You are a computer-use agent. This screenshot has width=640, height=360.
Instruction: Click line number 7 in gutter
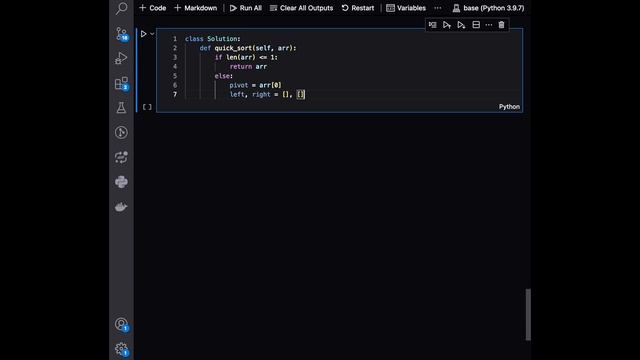pyautogui.click(x=175, y=95)
